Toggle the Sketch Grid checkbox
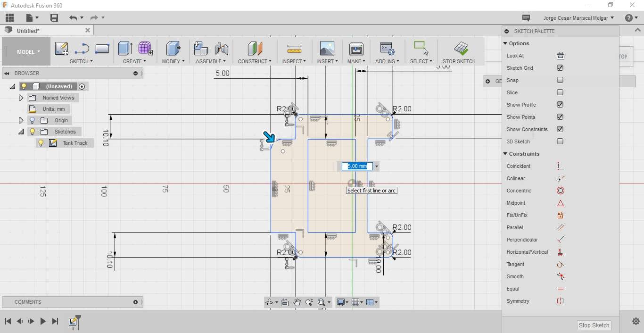Image resolution: width=644 pixels, height=333 pixels. (560, 68)
